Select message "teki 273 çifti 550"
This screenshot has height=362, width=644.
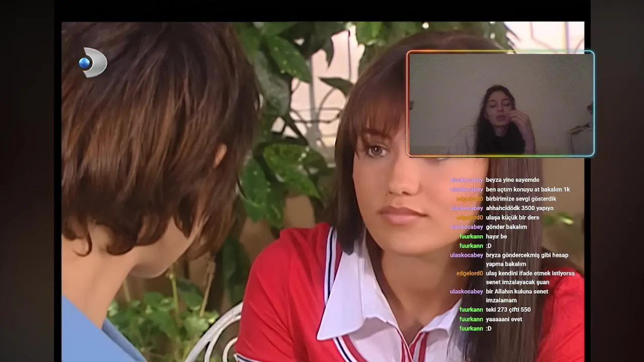click(x=508, y=310)
